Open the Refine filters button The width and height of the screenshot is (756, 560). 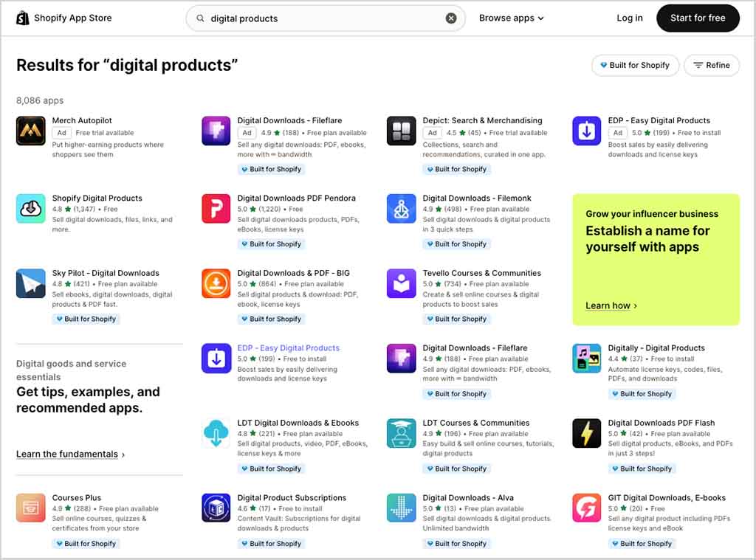[712, 65]
